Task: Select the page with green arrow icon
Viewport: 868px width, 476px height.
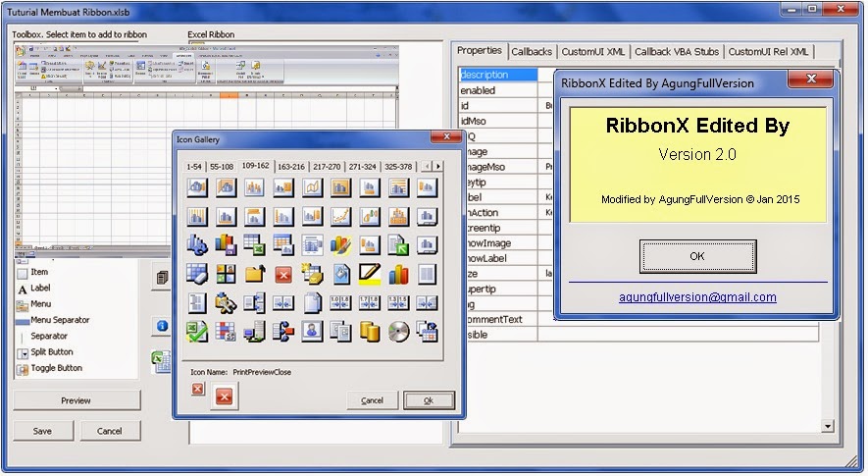Action: pyautogui.click(x=398, y=245)
